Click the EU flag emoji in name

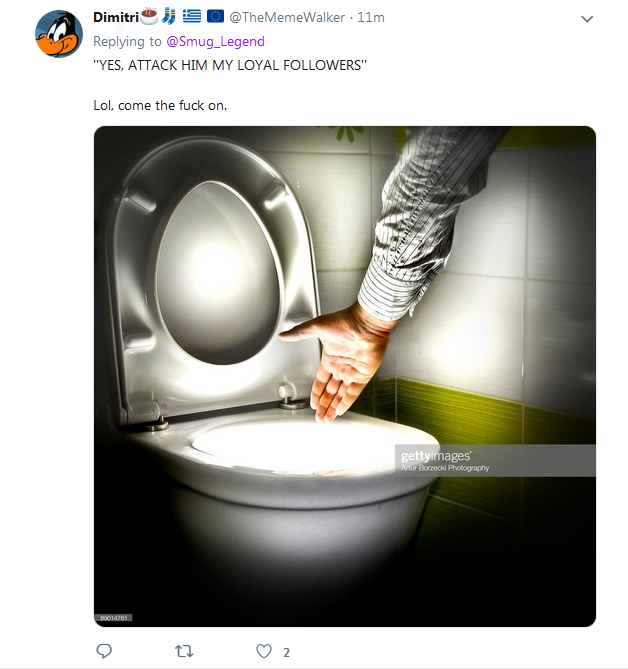tap(215, 16)
